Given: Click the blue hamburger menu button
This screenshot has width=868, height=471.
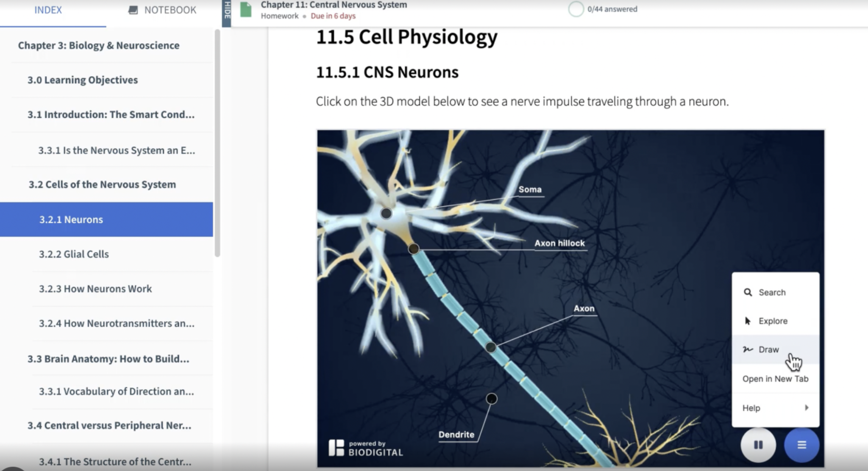Looking at the screenshot, I should (x=801, y=445).
